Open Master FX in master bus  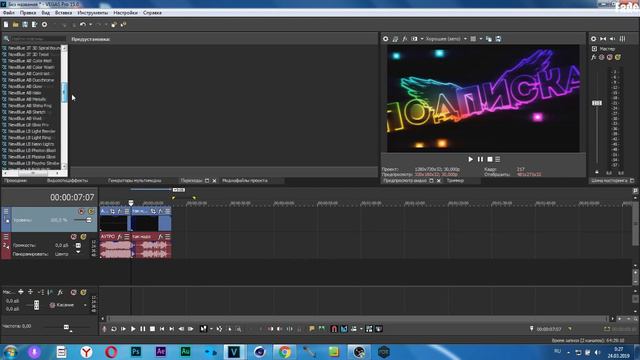coord(593,57)
